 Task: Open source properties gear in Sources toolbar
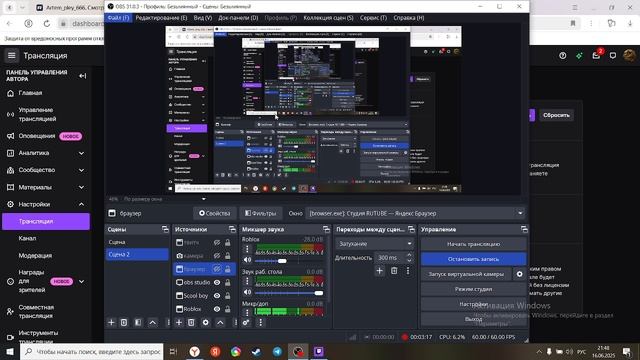tap(205, 322)
